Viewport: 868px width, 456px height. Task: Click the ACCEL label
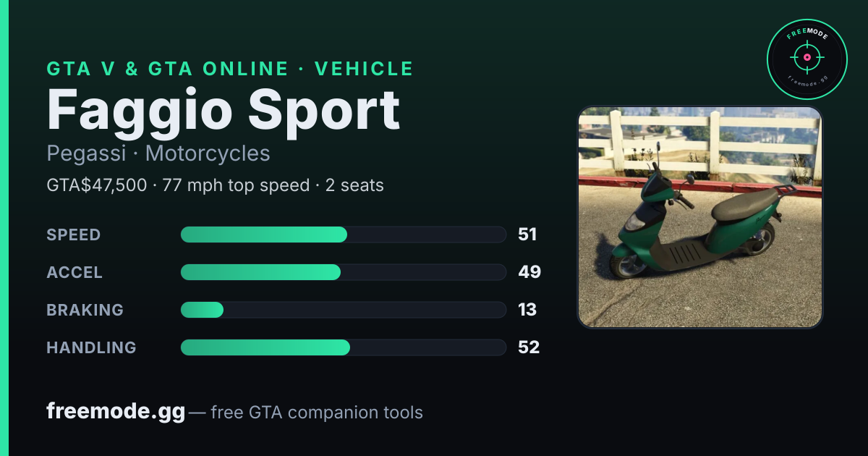(x=75, y=272)
